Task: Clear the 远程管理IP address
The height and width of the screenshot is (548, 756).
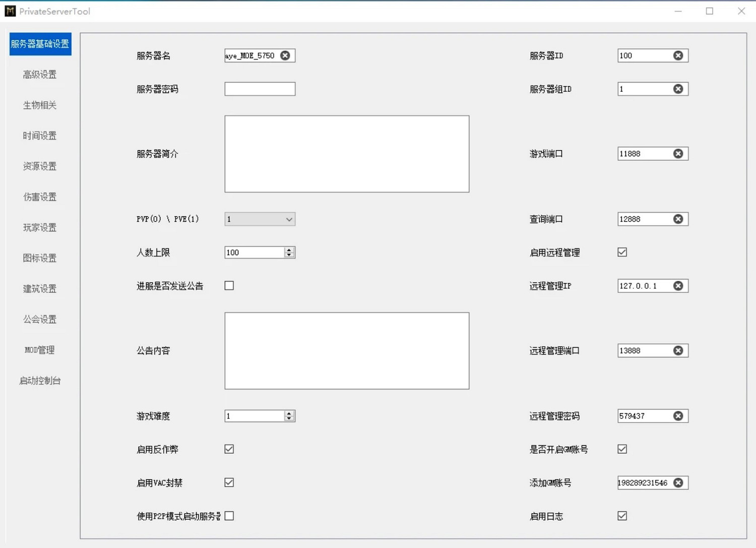Action: click(678, 285)
